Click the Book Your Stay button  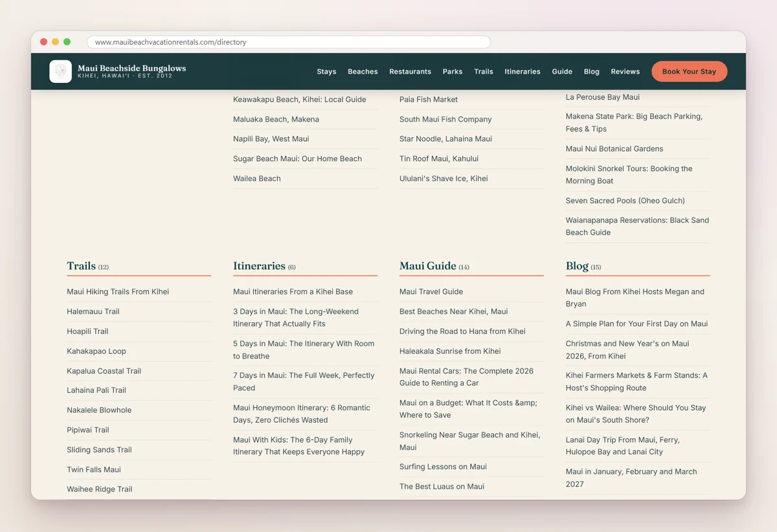click(689, 71)
